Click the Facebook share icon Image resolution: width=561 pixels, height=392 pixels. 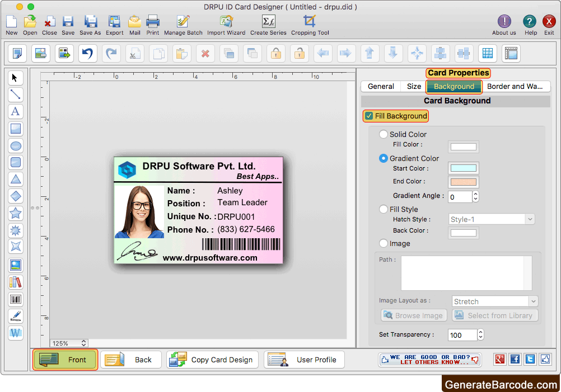coord(515,359)
